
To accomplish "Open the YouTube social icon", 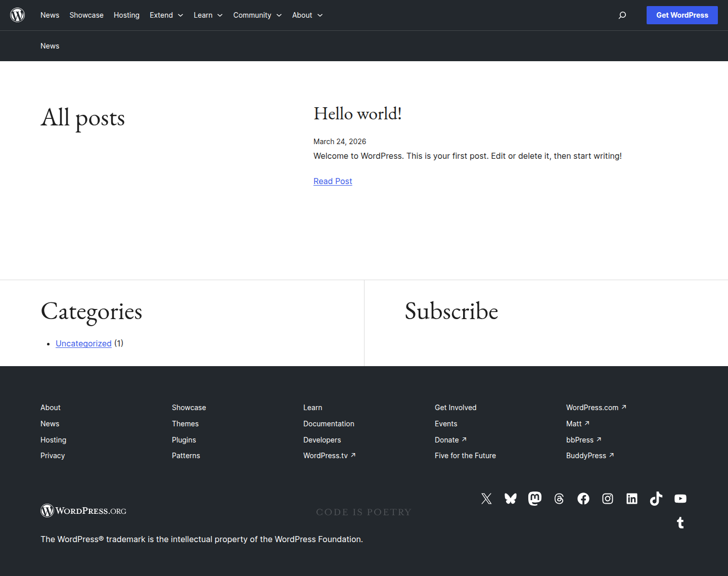I will click(680, 499).
